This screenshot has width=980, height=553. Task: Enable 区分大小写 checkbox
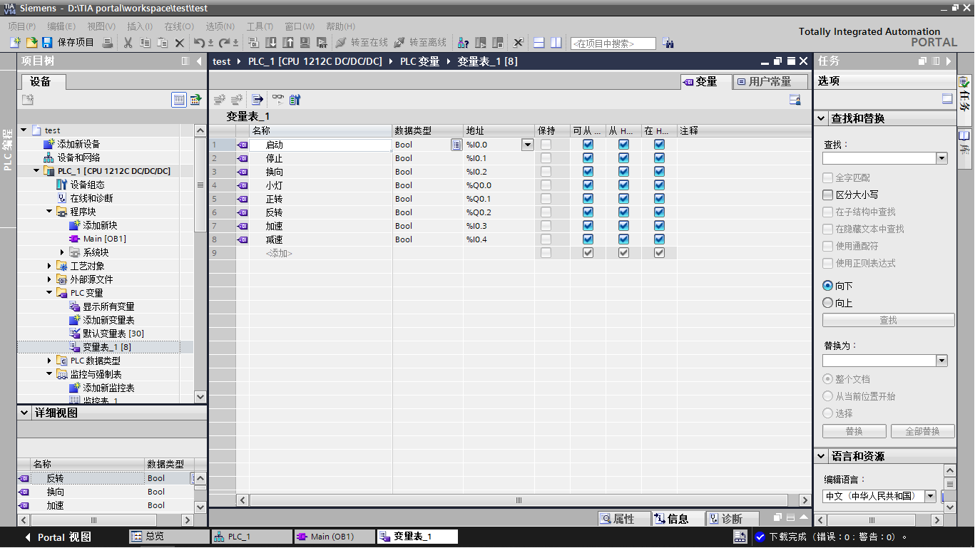(x=827, y=195)
